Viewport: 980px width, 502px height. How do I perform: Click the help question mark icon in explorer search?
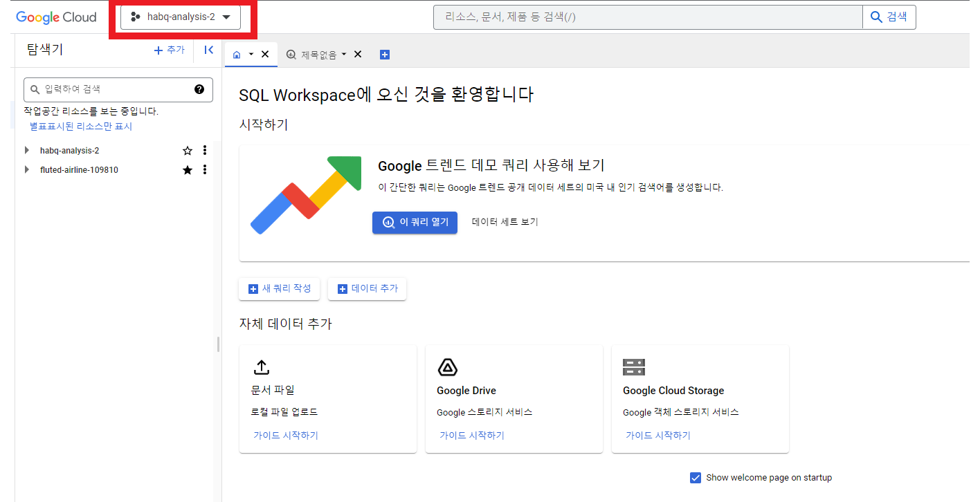click(x=199, y=89)
